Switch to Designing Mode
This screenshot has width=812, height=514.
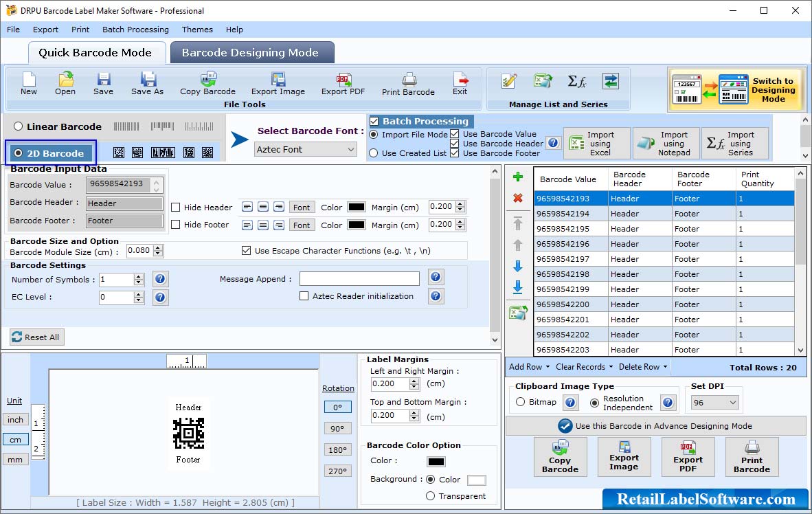[x=736, y=89]
